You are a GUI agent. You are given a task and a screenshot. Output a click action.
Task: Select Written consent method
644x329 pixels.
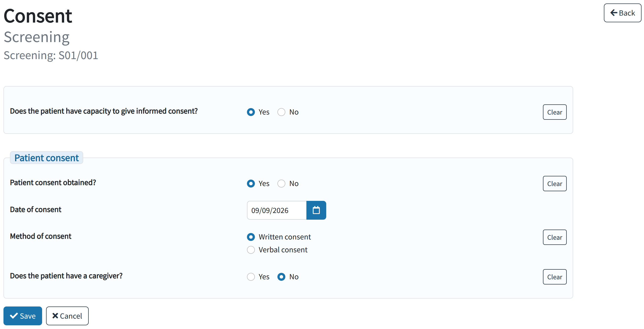pyautogui.click(x=251, y=237)
